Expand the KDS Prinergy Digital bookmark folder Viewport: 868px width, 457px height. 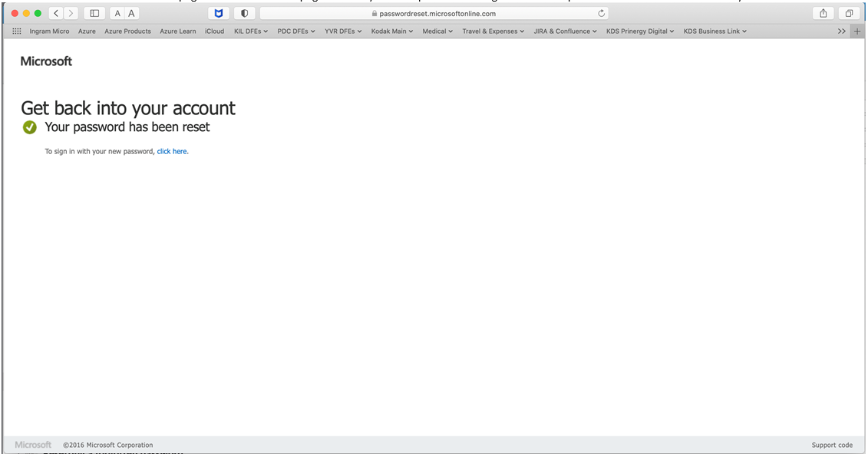pyautogui.click(x=640, y=31)
